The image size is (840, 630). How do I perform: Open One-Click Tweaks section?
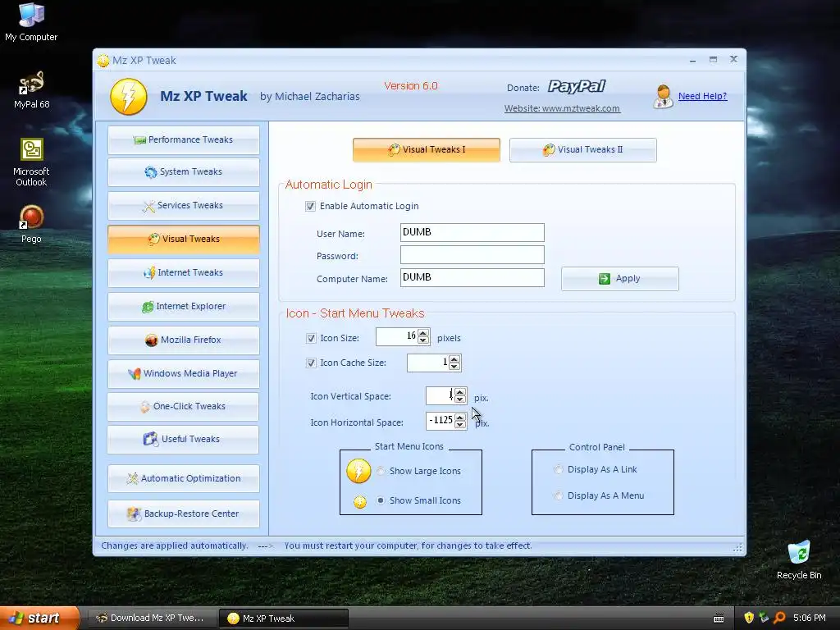pos(184,407)
